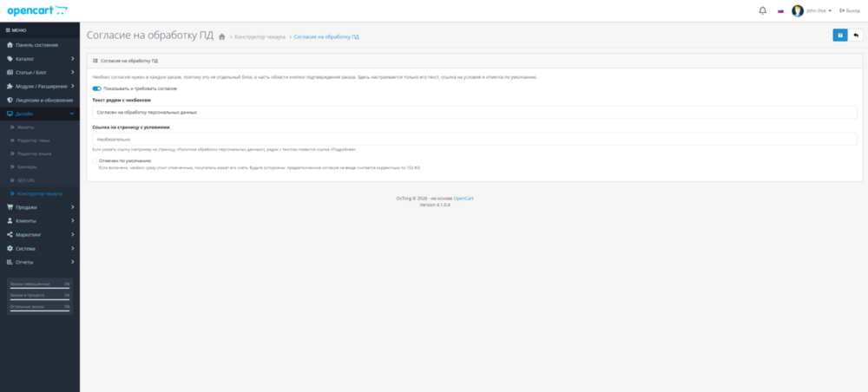Click the panel header list icon
This screenshot has width=868, height=392.
tap(95, 61)
